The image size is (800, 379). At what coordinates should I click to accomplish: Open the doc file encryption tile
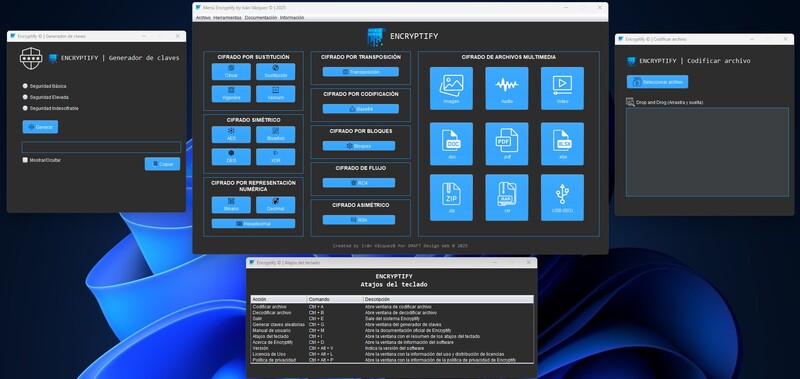451,143
